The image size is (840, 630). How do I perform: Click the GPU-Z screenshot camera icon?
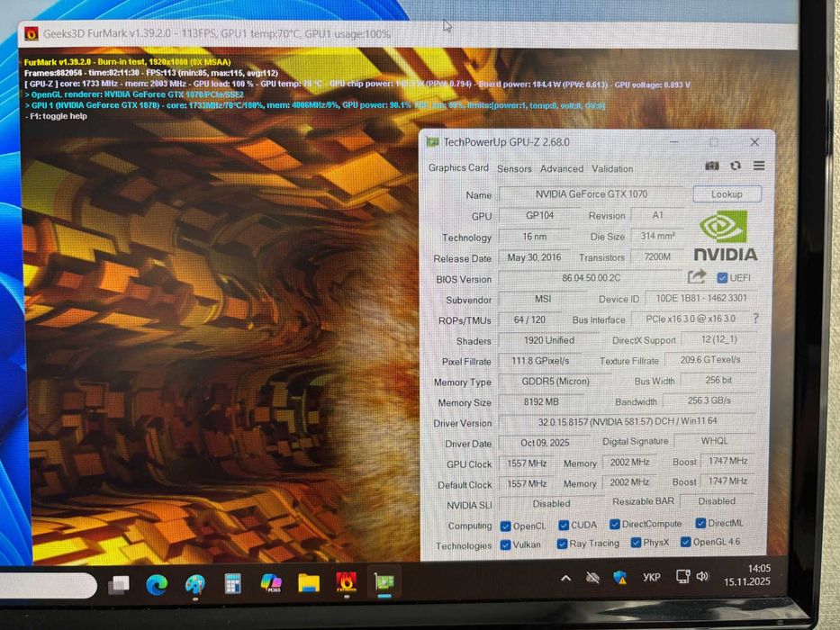pyautogui.click(x=711, y=166)
